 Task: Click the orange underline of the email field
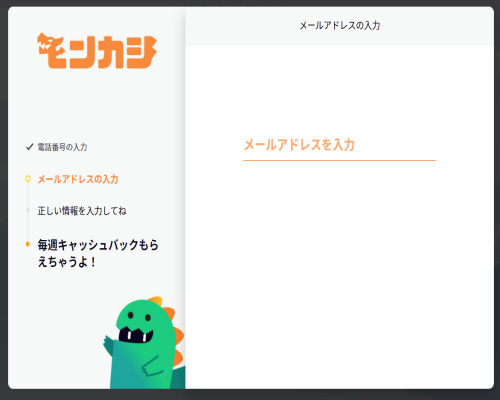[x=339, y=160]
